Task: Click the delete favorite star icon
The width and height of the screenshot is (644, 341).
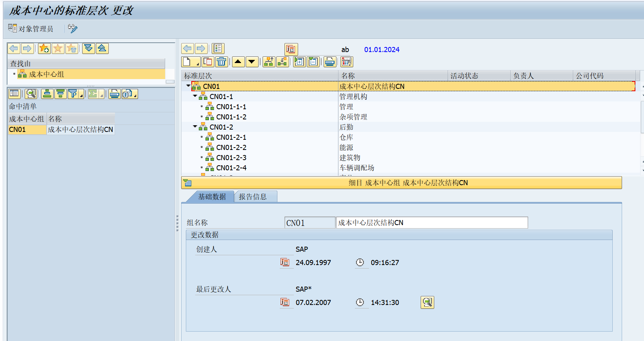Action: point(72,49)
